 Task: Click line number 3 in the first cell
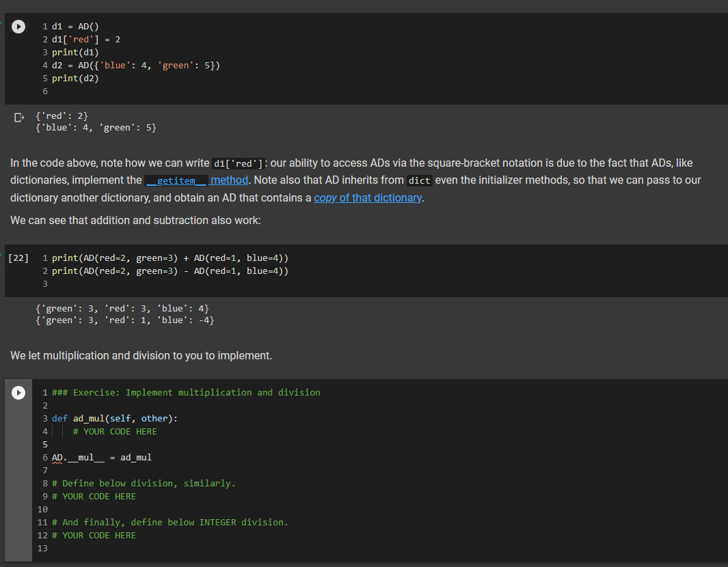pos(44,52)
